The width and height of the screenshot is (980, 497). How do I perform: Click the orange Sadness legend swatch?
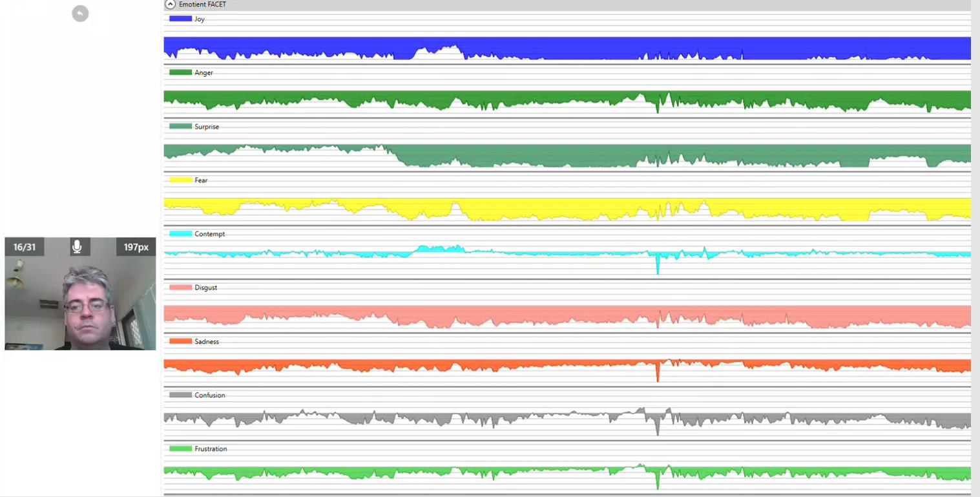click(x=180, y=341)
